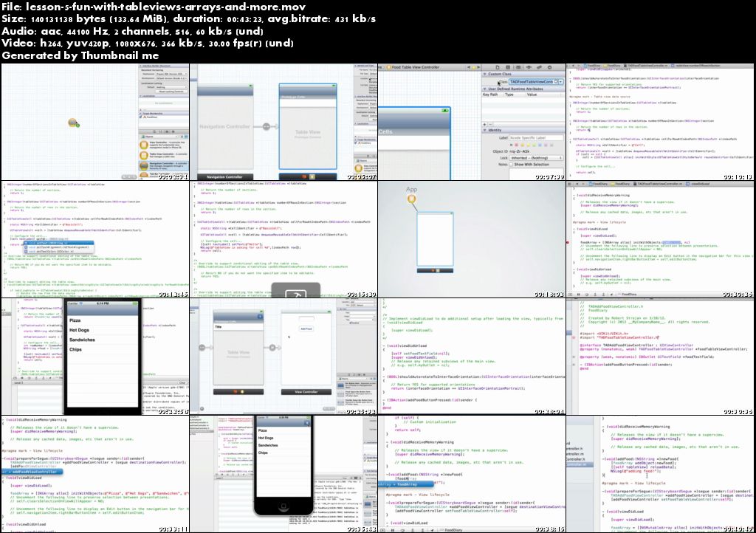Viewport: 756px width, 533px height.
Task: Click the Xcode Specific Label input field
Action: pos(536,138)
